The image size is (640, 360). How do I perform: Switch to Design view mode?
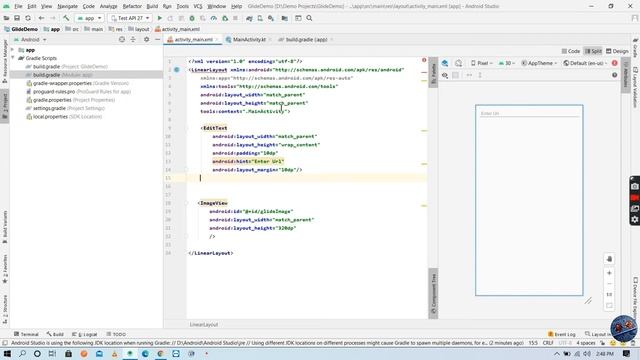[617, 51]
